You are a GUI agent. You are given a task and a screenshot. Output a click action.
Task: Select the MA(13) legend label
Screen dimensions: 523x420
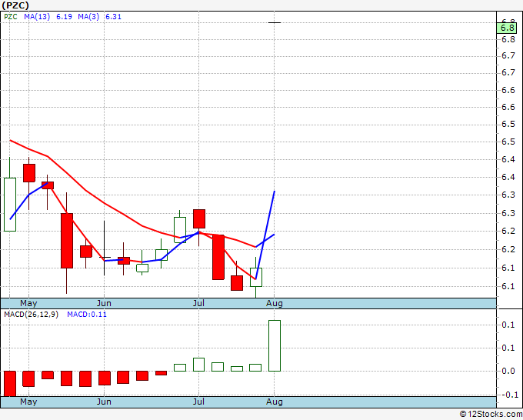pyautogui.click(x=37, y=17)
